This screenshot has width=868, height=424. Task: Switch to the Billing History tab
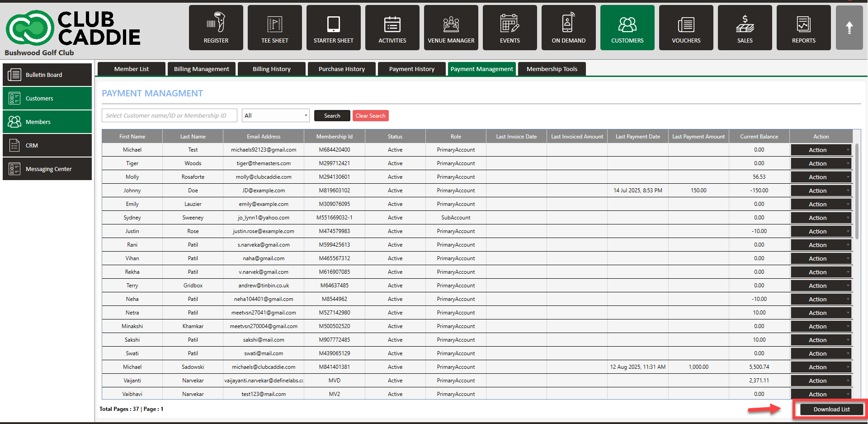click(x=271, y=69)
